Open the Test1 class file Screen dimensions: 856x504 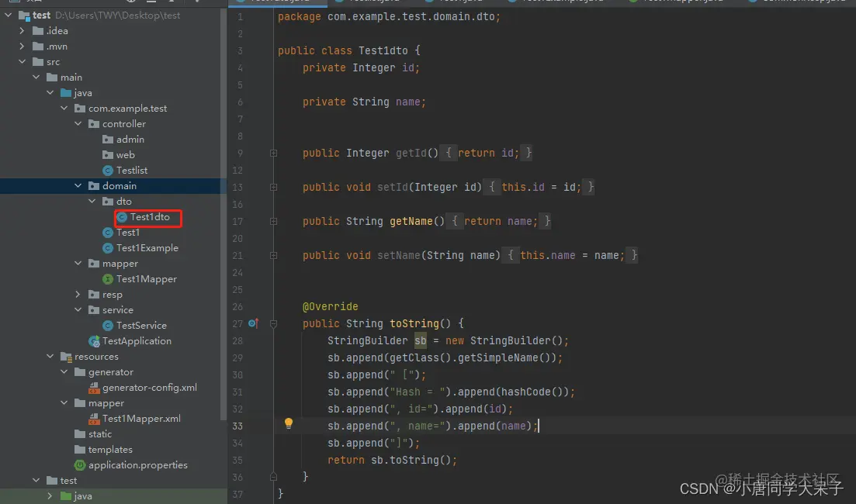coord(128,233)
